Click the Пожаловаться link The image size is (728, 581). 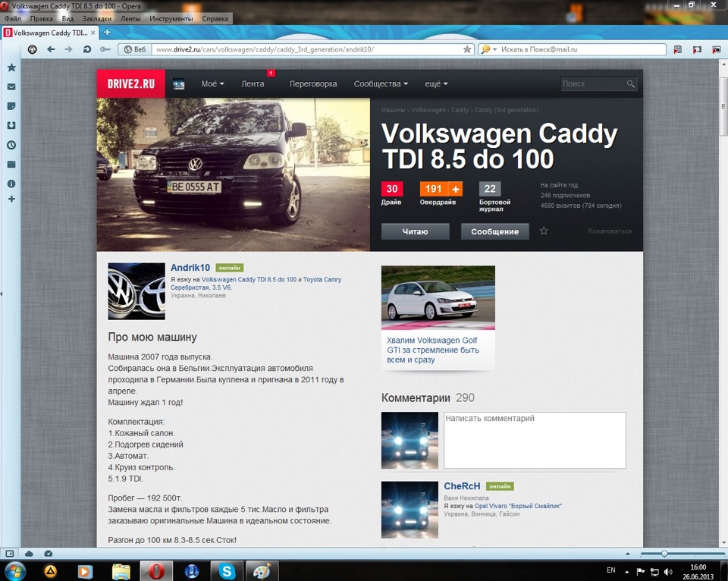pyautogui.click(x=610, y=231)
